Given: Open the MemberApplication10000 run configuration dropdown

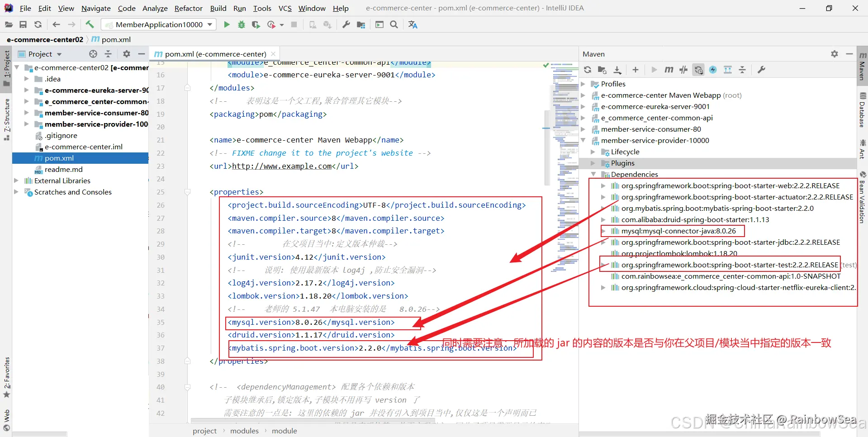Looking at the screenshot, I should click(x=158, y=24).
